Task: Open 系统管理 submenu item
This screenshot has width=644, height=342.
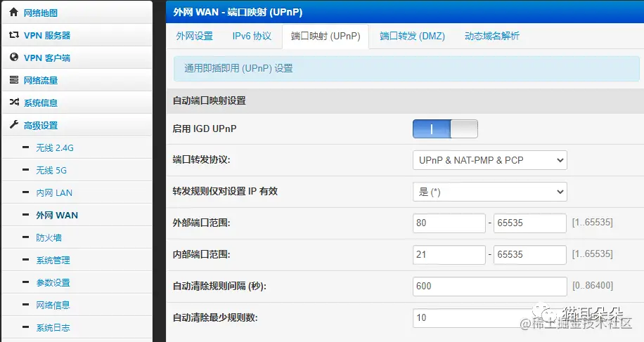Action: [x=53, y=260]
